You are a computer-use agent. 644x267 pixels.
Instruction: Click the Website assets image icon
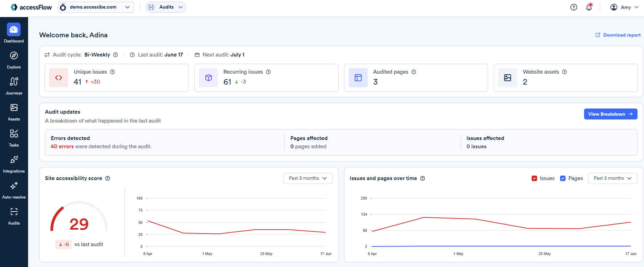click(x=508, y=78)
